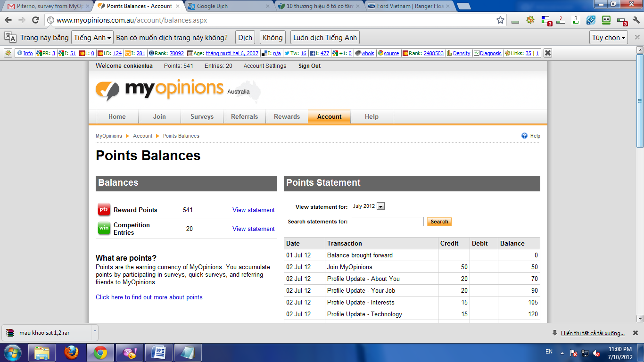Reload the page with the refresh icon
Image resolution: width=644 pixels, height=362 pixels.
[35, 20]
